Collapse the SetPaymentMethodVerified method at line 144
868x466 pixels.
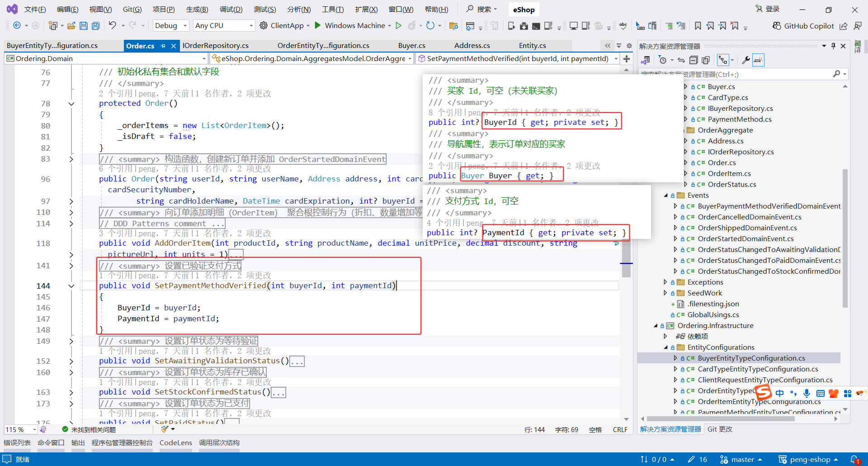(x=71, y=285)
